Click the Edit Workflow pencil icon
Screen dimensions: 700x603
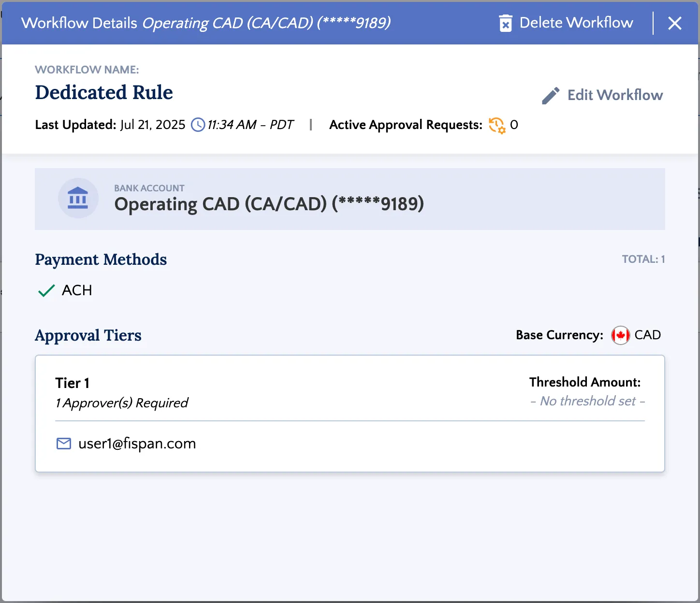pos(551,96)
